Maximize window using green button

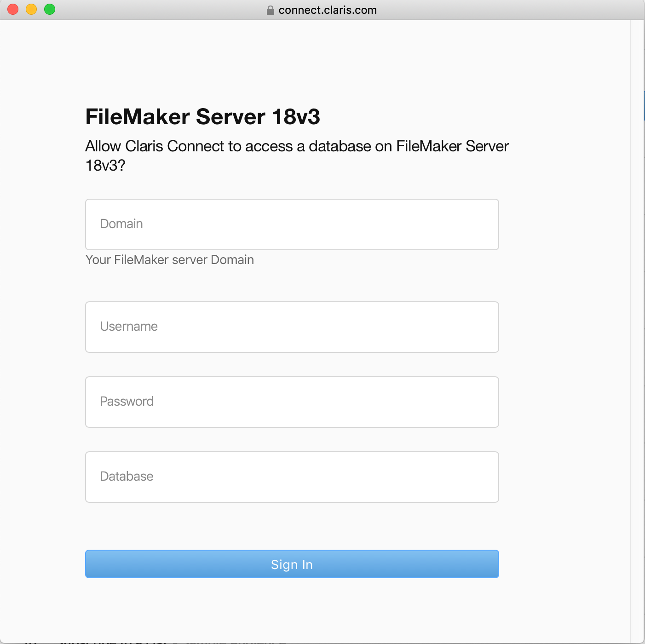50,9
